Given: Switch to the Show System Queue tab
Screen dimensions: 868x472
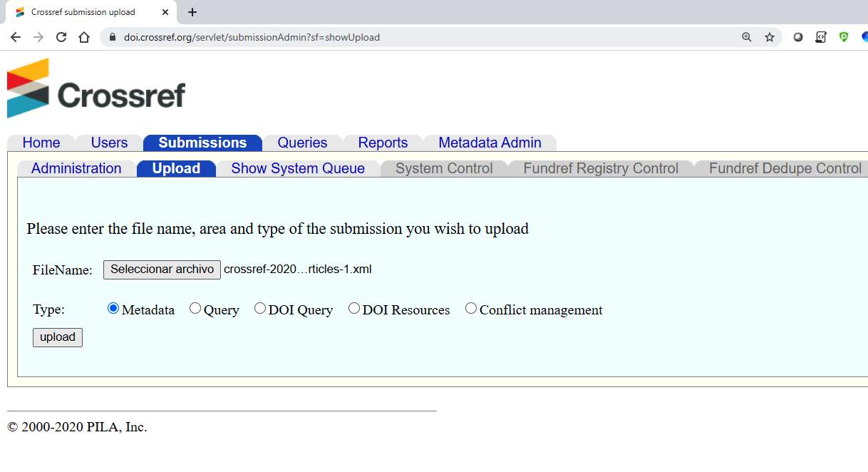Looking at the screenshot, I should click(298, 168).
